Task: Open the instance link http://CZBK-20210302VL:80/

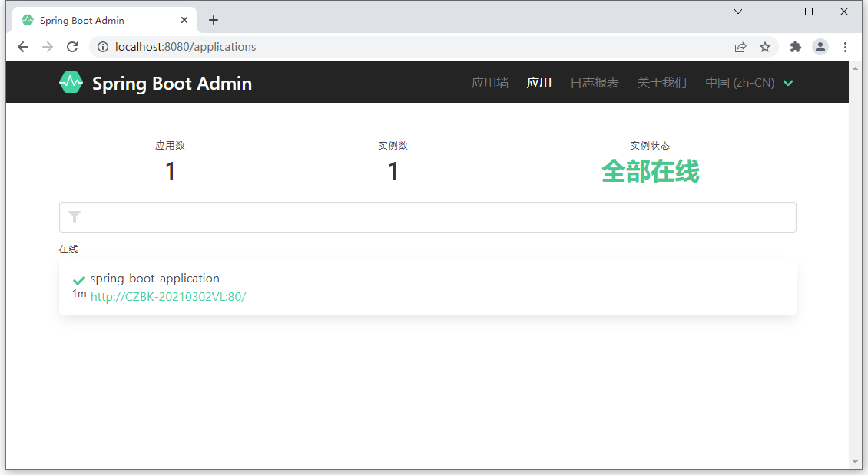Action: click(168, 296)
